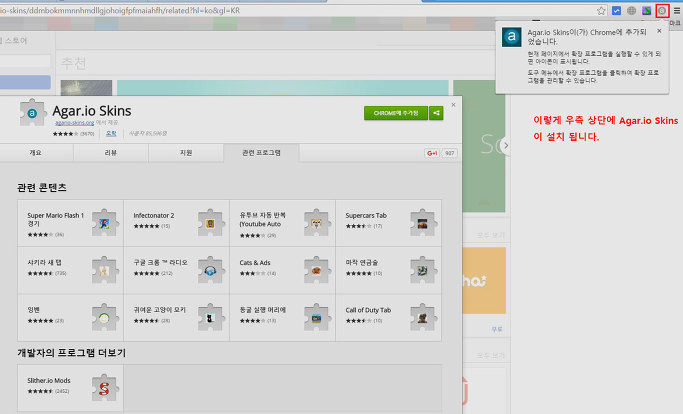The height and width of the screenshot is (414, 683).
Task: Click the Super Mario Flash 1 puzzle icon
Action: click(104, 223)
